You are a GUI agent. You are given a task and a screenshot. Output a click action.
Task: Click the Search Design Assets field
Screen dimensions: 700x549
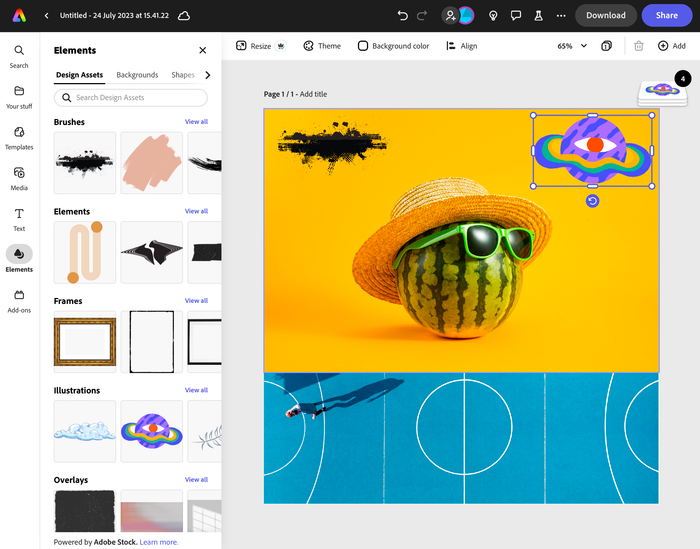131,98
